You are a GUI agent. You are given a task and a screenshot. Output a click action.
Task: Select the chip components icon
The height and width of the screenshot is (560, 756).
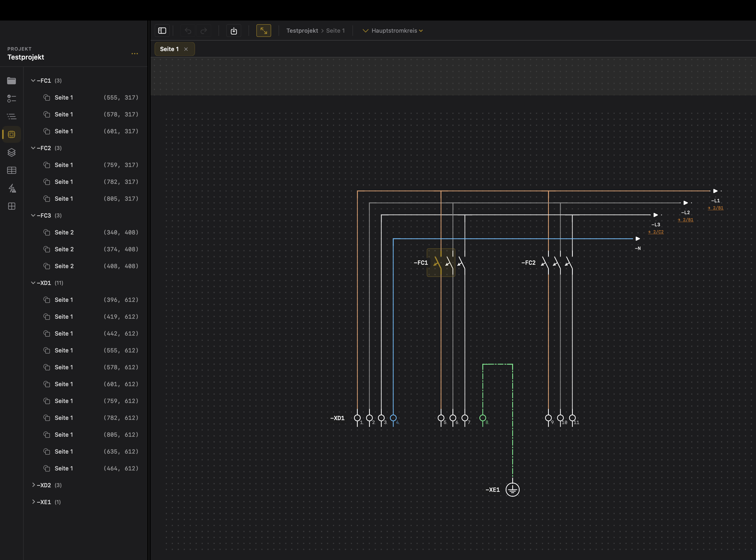12,135
